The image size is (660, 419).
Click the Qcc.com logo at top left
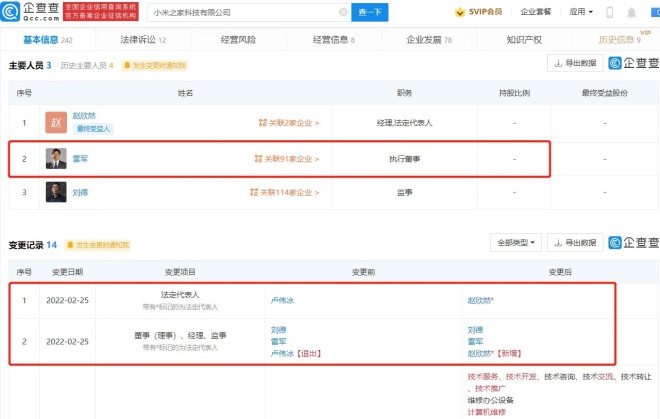click(32, 12)
